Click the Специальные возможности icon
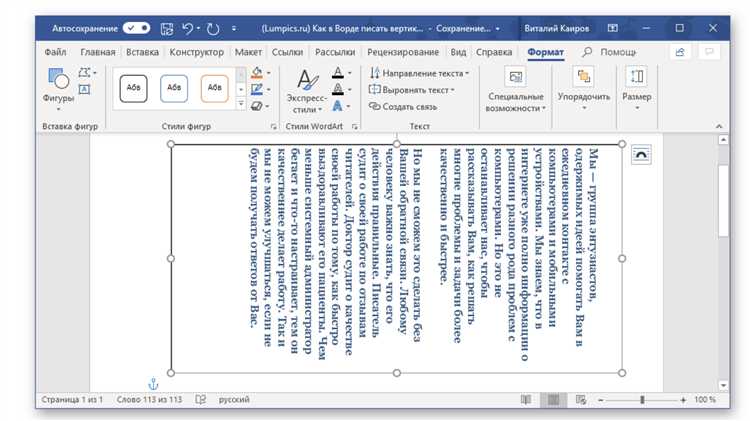The width and height of the screenshot is (750, 421). point(514,88)
